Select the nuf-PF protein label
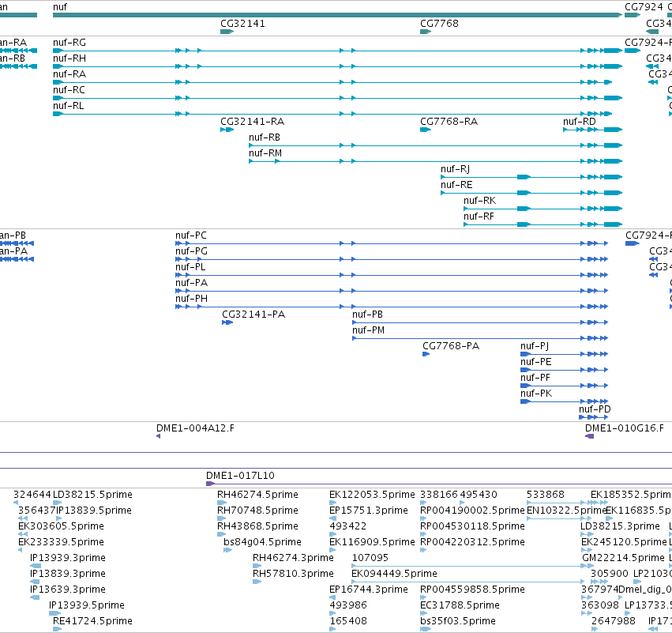Viewport: 672px width, 633px height. [x=535, y=379]
